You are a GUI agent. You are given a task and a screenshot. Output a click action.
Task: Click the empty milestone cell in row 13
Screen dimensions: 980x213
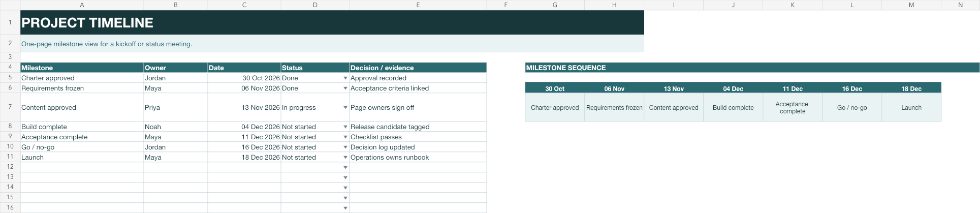(82, 177)
